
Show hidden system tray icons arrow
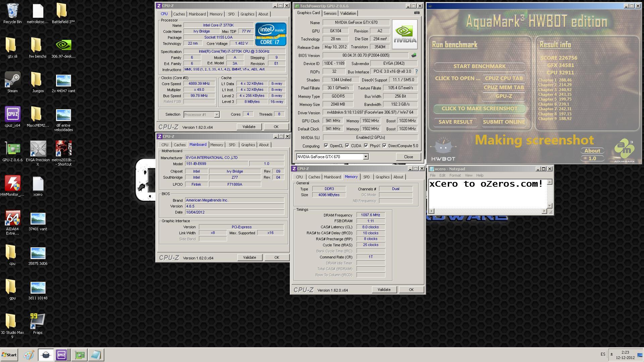pyautogui.click(x=611, y=354)
